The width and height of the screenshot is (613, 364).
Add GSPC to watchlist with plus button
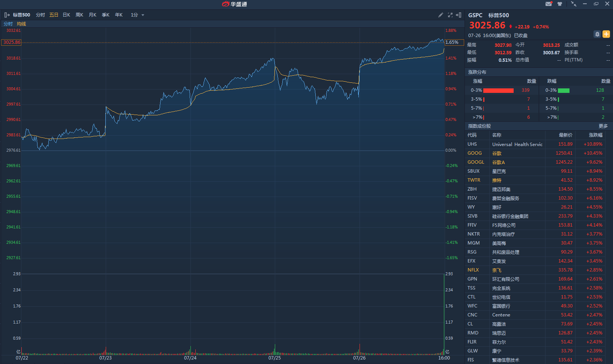(x=606, y=34)
